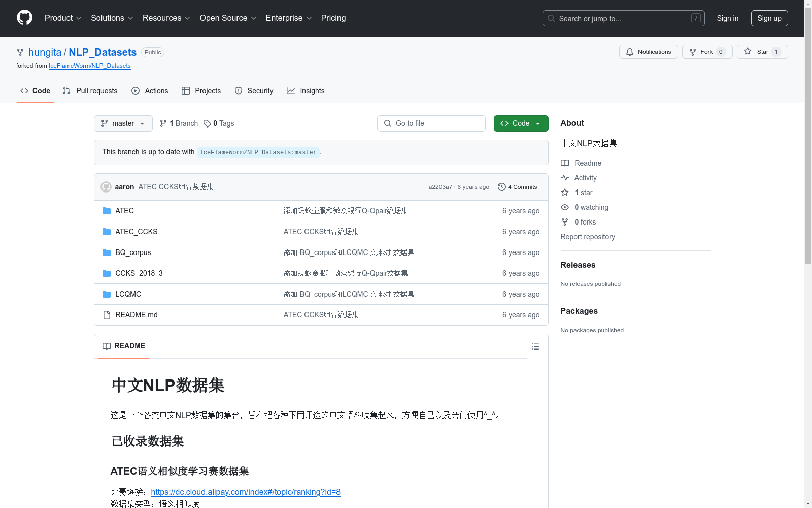View the 1 star stargazers link

pyautogui.click(x=577, y=193)
